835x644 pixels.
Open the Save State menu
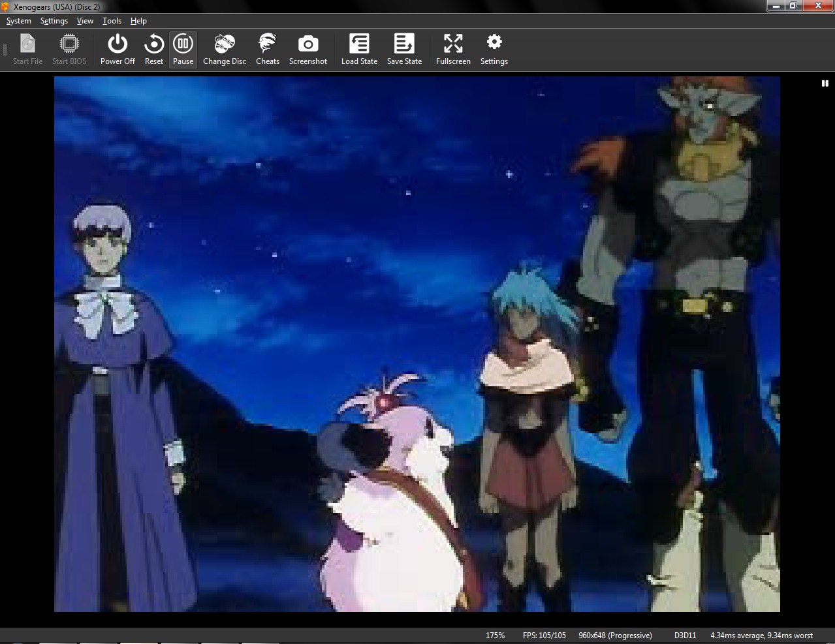404,50
